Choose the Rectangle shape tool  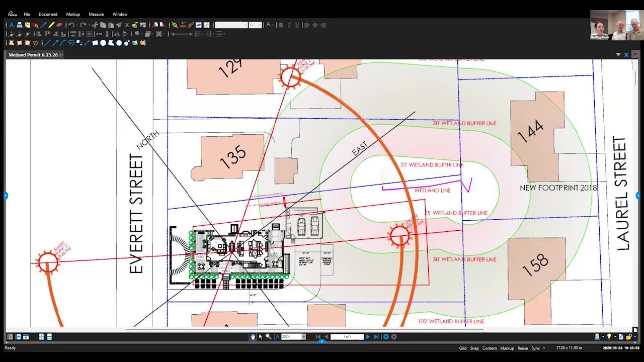pyautogui.click(x=95, y=43)
